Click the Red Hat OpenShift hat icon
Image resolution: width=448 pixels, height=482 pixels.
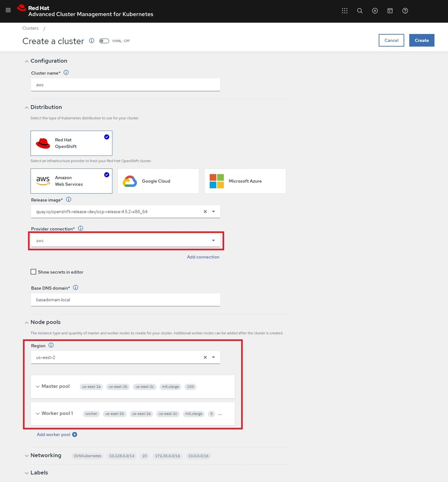pyautogui.click(x=43, y=143)
